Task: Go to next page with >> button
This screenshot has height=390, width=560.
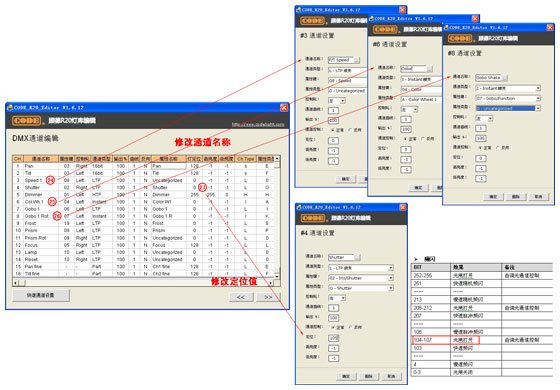Action: pos(268,297)
